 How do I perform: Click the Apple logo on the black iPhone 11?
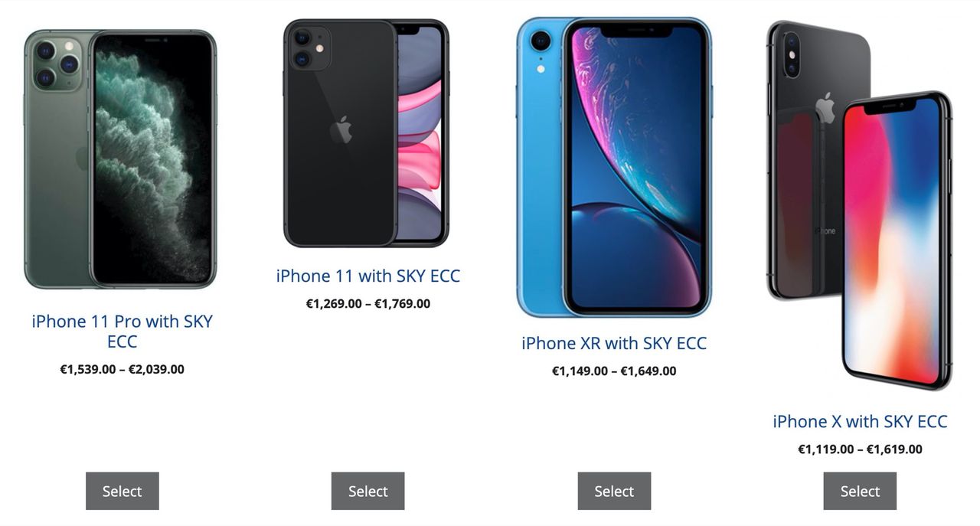[341, 130]
